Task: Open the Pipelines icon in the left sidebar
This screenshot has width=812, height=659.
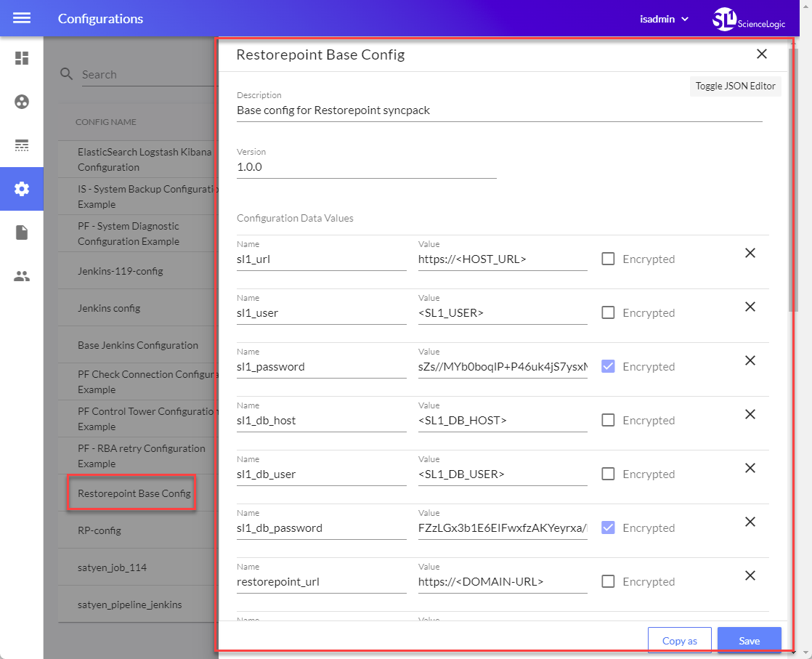Action: [22, 145]
